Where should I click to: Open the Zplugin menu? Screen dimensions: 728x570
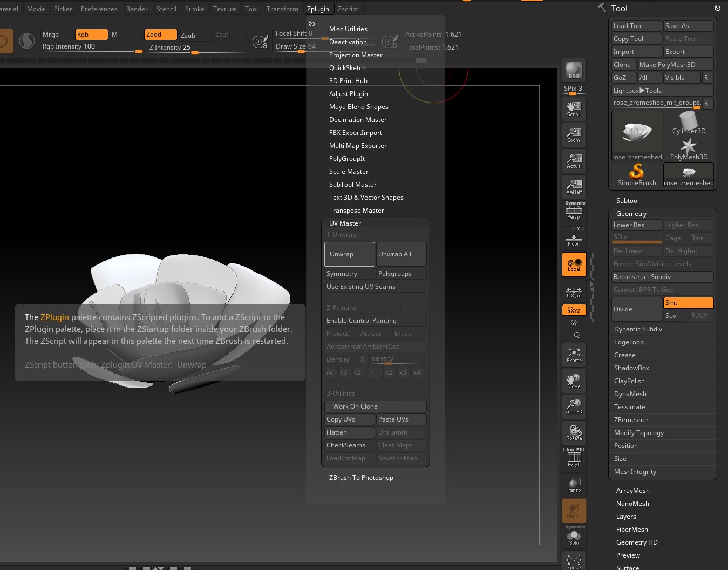pos(318,9)
